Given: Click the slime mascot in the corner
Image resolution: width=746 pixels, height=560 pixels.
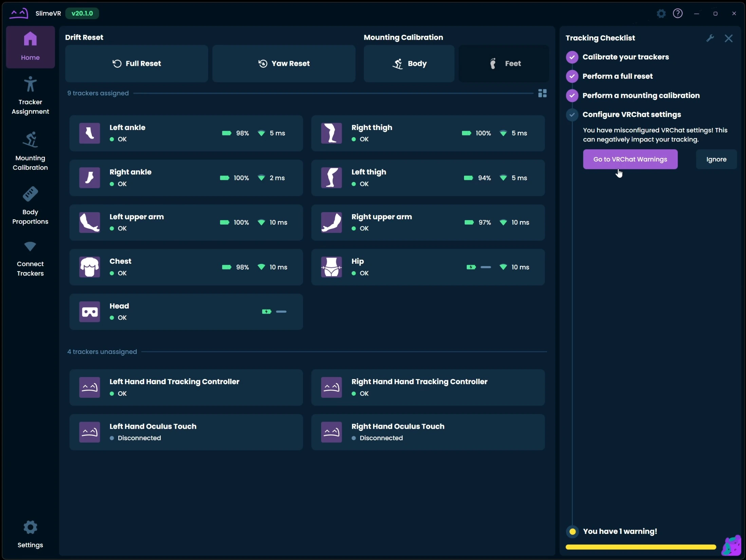Looking at the screenshot, I should (x=731, y=546).
